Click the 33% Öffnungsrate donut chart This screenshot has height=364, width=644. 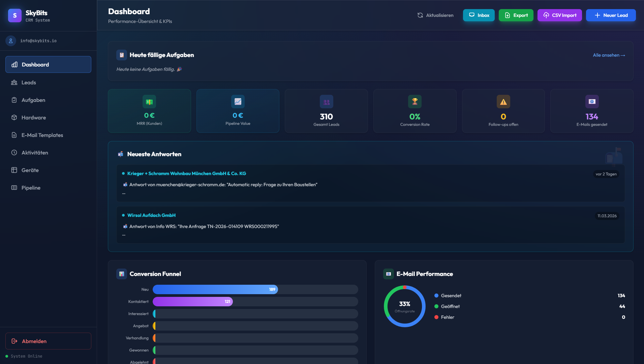[x=405, y=306]
